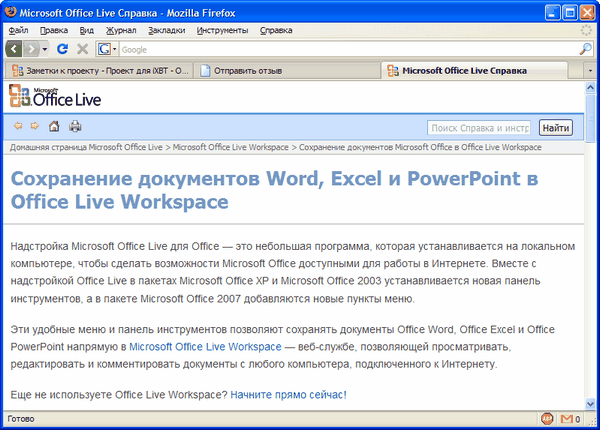This screenshot has width=600, height=430.
Task: Click the Найти button
Action: point(556,128)
